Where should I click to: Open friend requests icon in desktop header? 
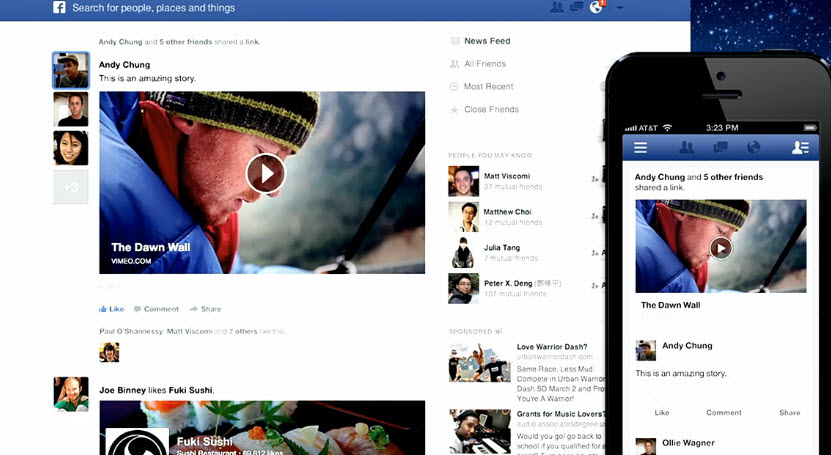click(x=557, y=8)
